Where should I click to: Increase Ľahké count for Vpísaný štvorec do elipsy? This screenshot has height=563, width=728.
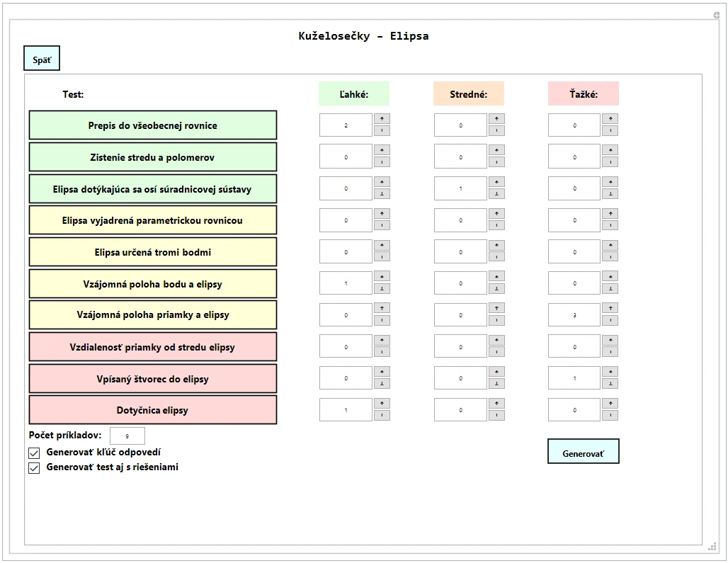click(382, 372)
